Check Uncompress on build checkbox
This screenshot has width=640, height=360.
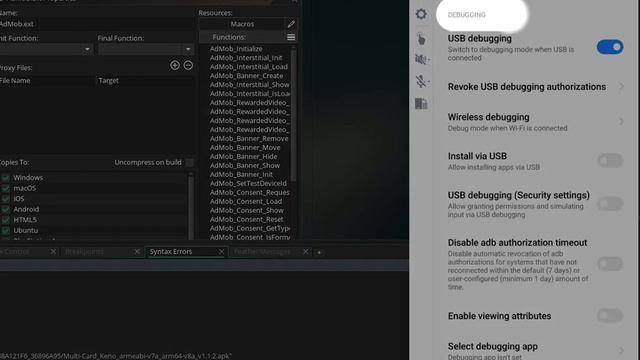click(189, 162)
